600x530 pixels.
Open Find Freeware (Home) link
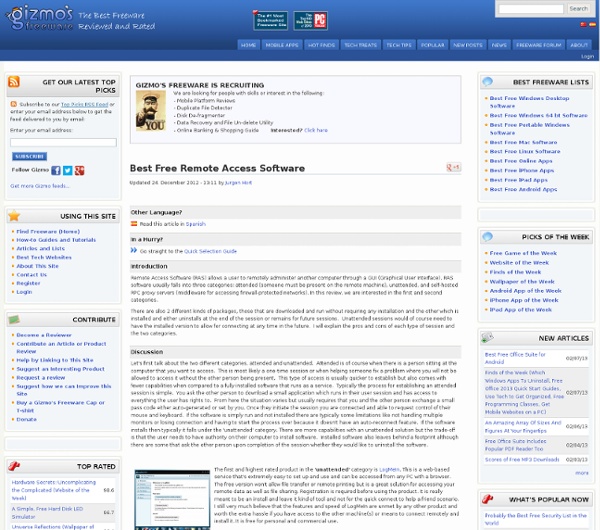coord(48,231)
